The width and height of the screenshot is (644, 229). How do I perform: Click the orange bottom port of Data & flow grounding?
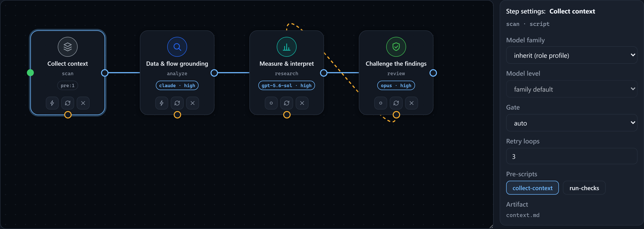pyautogui.click(x=177, y=115)
